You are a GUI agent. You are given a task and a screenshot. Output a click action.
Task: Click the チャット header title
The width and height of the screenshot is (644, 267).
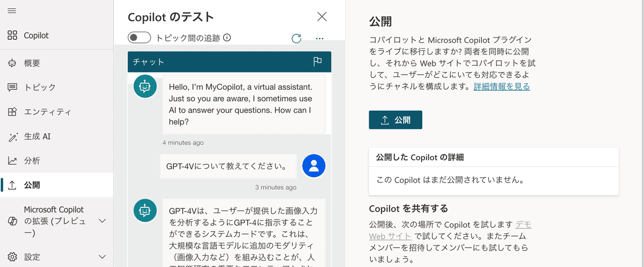tap(149, 62)
